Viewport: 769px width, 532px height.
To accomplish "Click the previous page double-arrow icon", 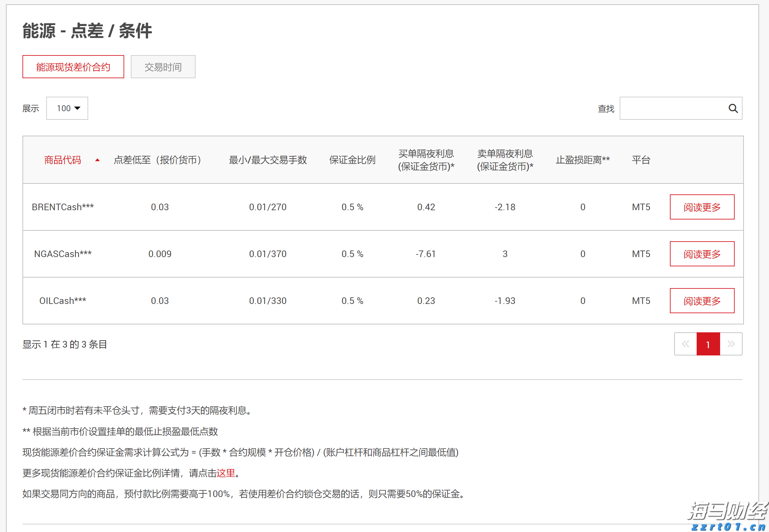I will (x=686, y=344).
